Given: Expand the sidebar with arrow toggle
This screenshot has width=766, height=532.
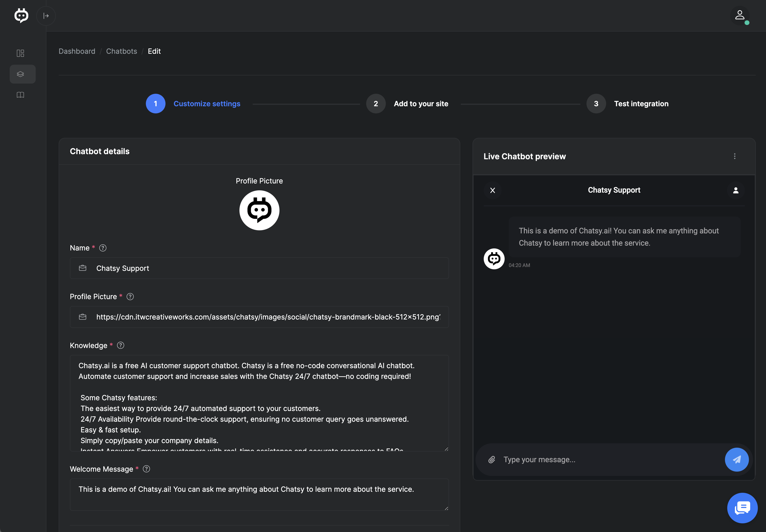Looking at the screenshot, I should coord(46,16).
